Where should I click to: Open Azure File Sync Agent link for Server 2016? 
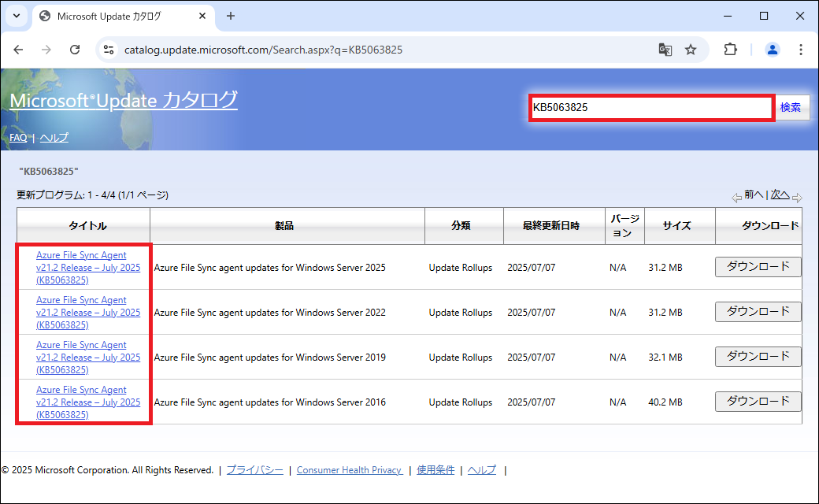coord(88,402)
